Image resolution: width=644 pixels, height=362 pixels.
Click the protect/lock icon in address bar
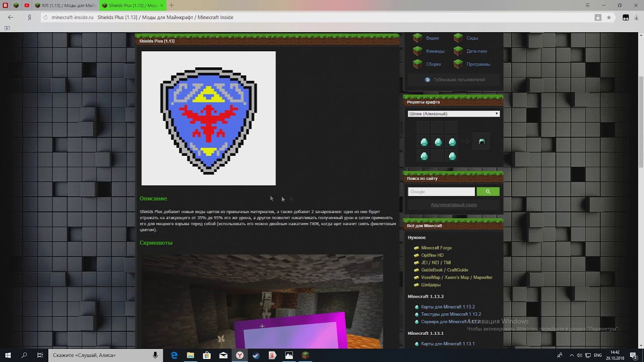[x=598, y=17]
